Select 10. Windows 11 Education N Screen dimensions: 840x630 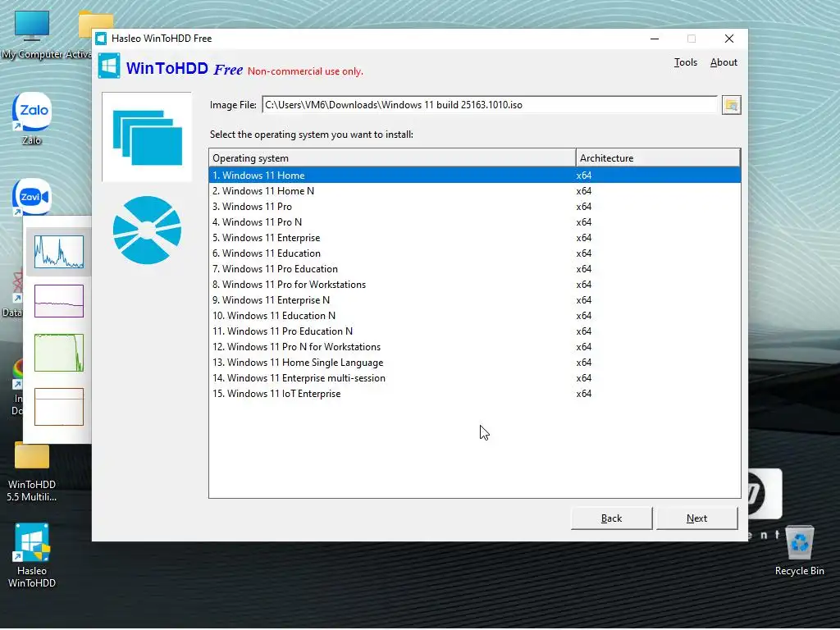tap(475, 315)
